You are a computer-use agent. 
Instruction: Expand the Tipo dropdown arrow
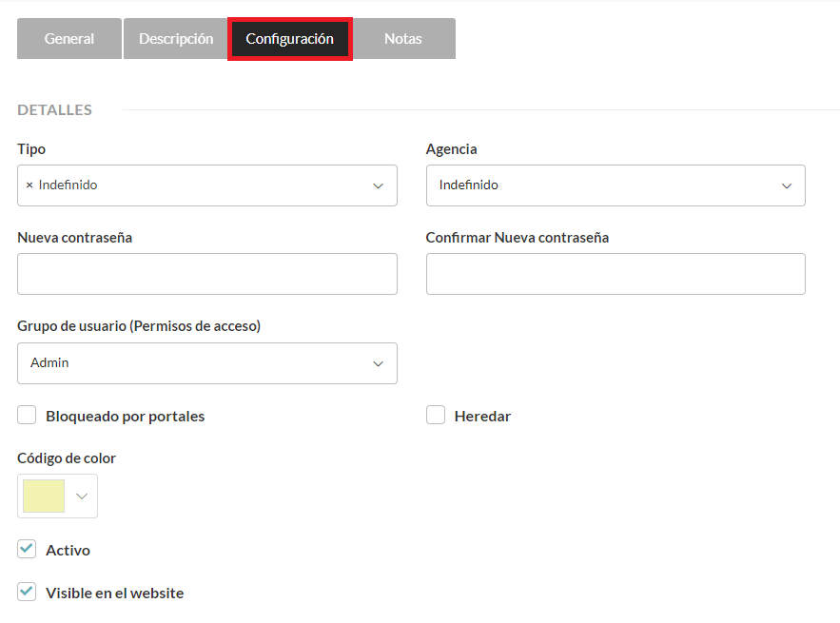pyautogui.click(x=379, y=185)
